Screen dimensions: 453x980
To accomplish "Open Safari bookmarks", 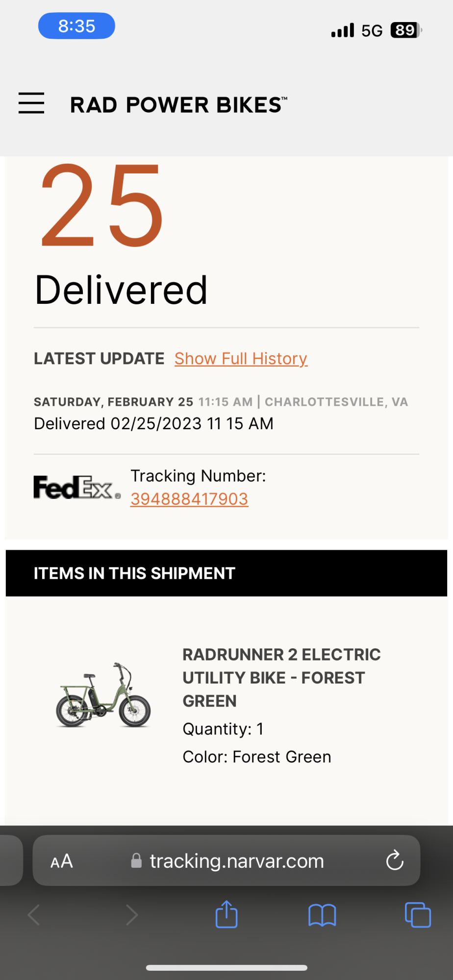I will pyautogui.click(x=322, y=915).
